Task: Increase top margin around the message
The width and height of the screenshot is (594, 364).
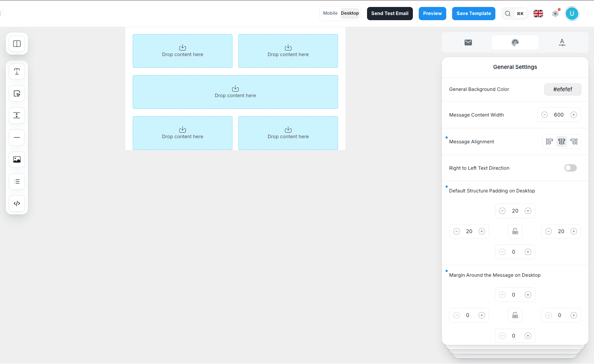Action: [528, 295]
